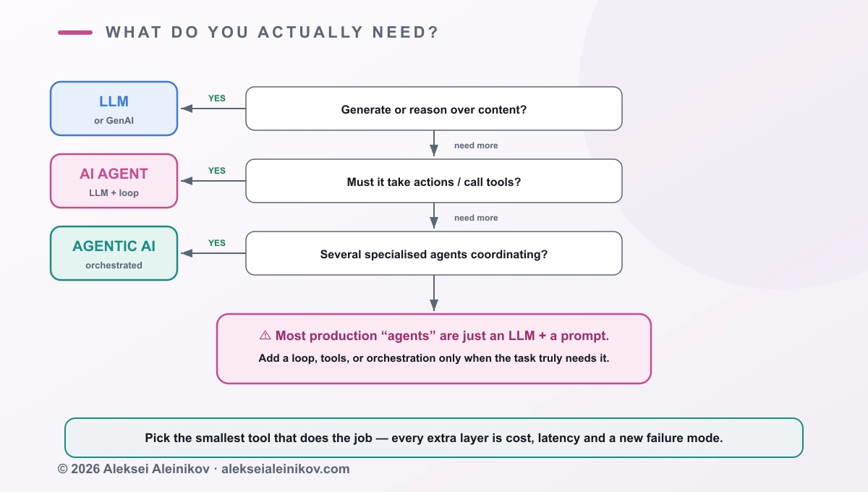Click the warning triangle icon
This screenshot has height=492, width=868.
[x=265, y=336]
